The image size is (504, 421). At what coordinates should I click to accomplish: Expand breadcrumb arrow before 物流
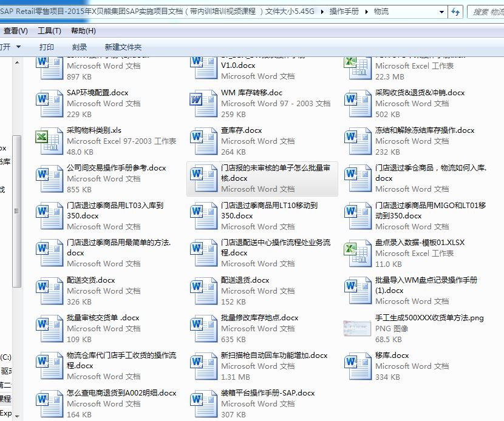[366, 12]
